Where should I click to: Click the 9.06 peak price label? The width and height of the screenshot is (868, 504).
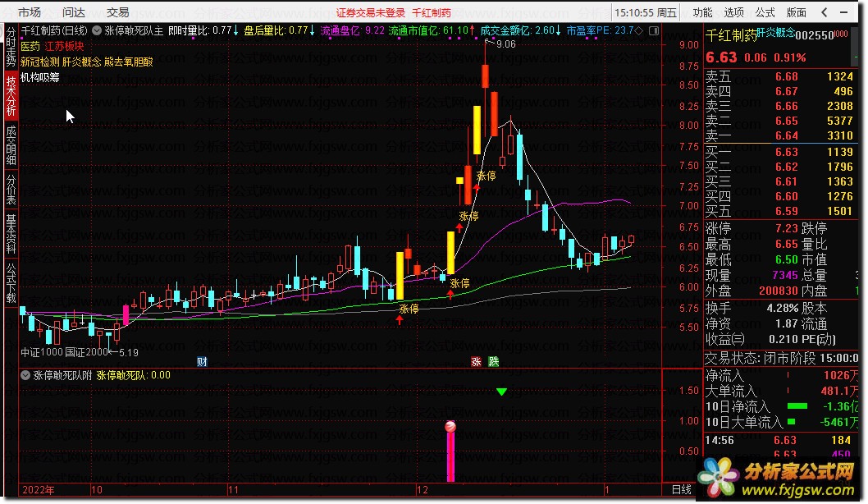click(x=506, y=44)
